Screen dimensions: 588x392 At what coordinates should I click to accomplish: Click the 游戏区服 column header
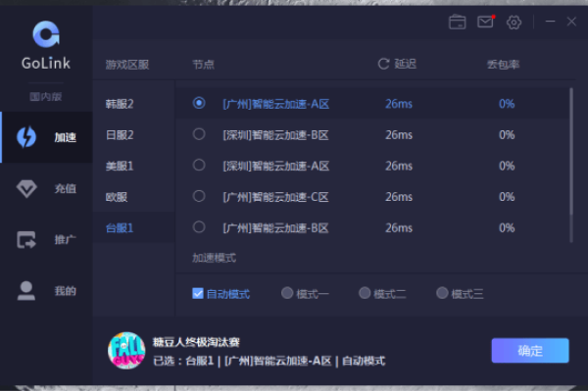127,65
